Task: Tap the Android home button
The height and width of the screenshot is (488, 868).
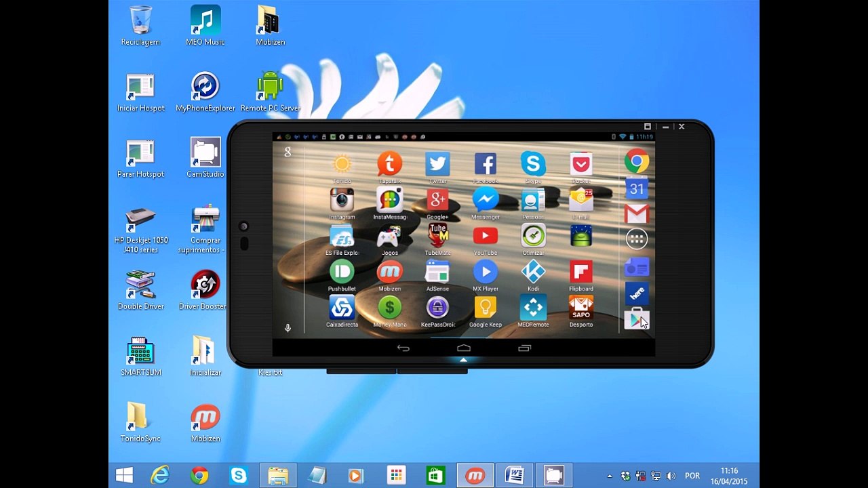Action: coord(464,348)
